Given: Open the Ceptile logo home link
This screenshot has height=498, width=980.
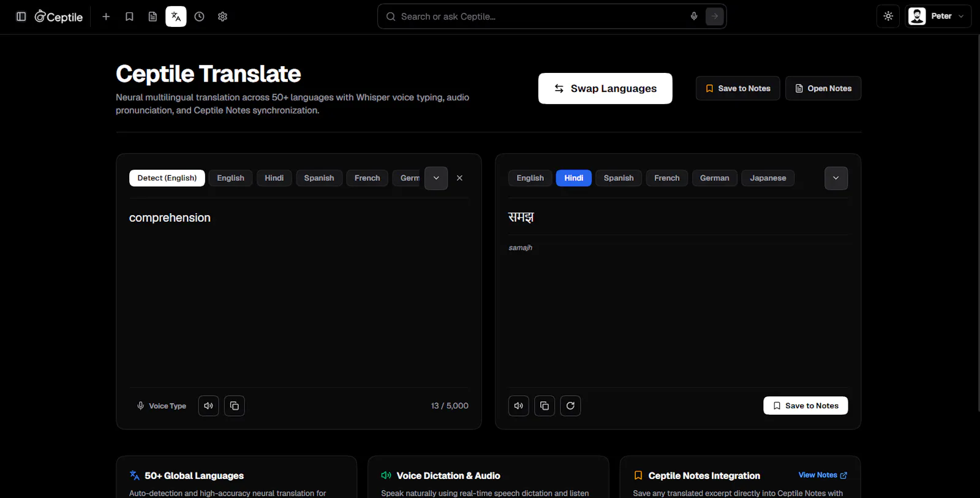Looking at the screenshot, I should [x=59, y=17].
